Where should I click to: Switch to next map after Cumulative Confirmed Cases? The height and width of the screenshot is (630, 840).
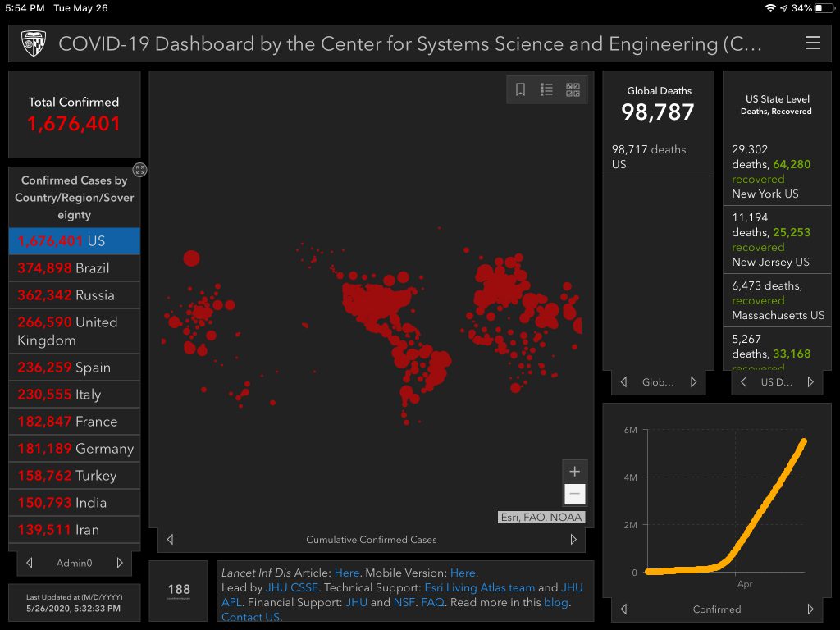tap(573, 540)
